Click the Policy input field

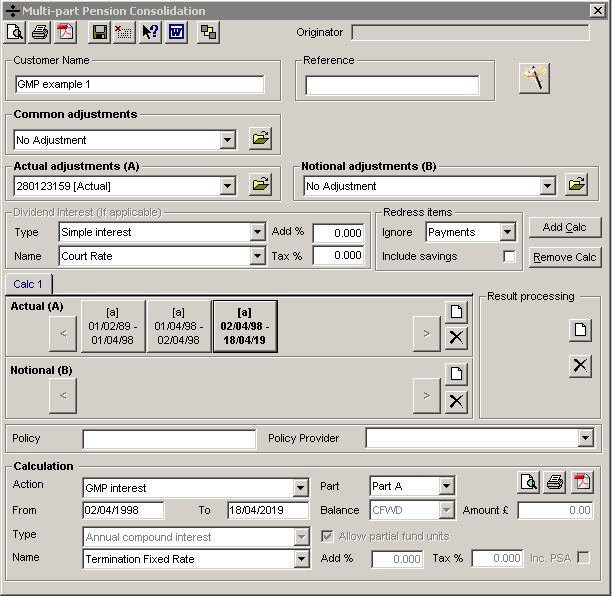pyautogui.click(x=169, y=439)
